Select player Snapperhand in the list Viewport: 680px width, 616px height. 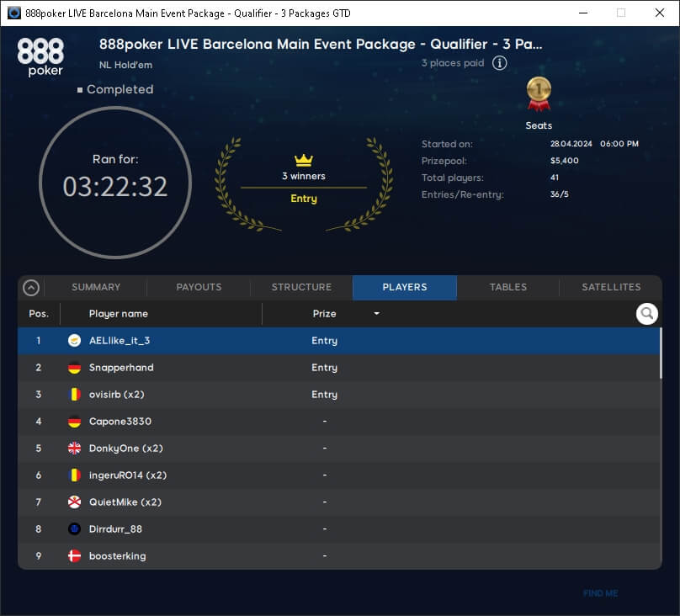click(339, 368)
